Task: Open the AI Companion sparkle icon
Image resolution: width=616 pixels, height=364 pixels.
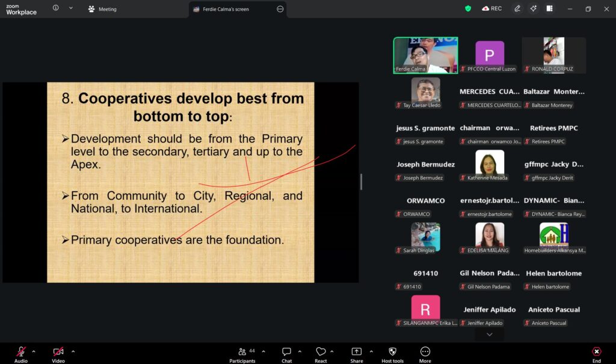Action: (533, 8)
